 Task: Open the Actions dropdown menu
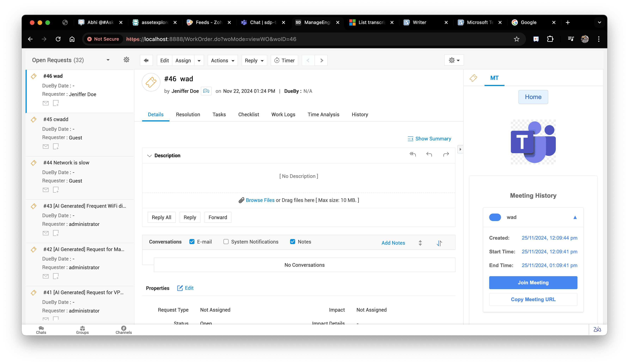[222, 60]
